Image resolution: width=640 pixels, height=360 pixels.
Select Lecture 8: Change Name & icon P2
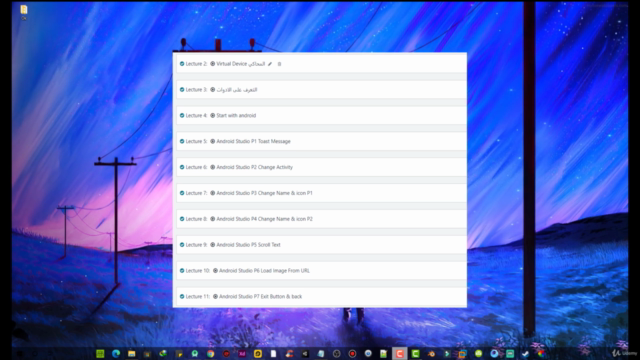(322, 219)
